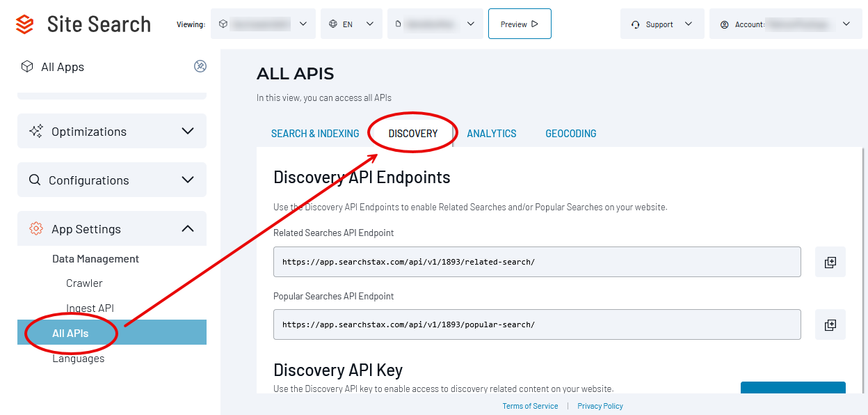Click the All Apps link
Screen dimensions: 868x415
63,67
